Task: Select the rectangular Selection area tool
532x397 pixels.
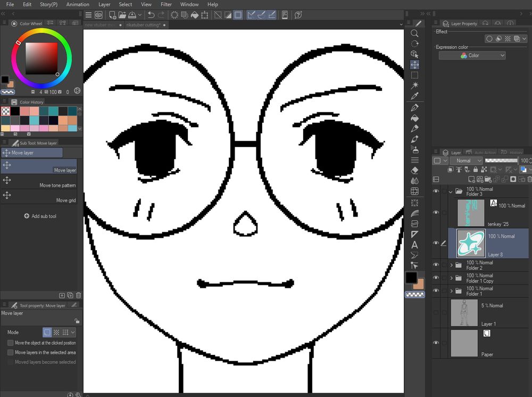Action: pos(414,75)
